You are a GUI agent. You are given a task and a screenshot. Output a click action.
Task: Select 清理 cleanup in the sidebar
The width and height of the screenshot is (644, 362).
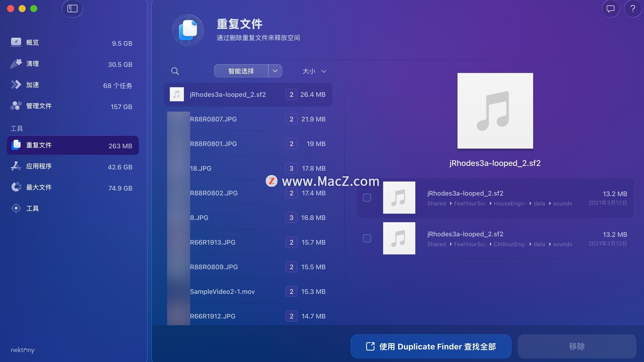click(x=33, y=64)
